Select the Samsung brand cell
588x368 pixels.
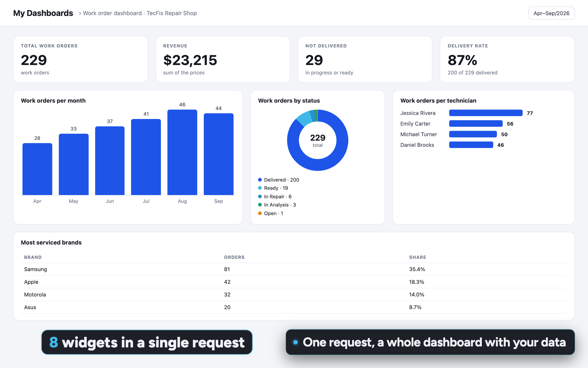coord(36,269)
